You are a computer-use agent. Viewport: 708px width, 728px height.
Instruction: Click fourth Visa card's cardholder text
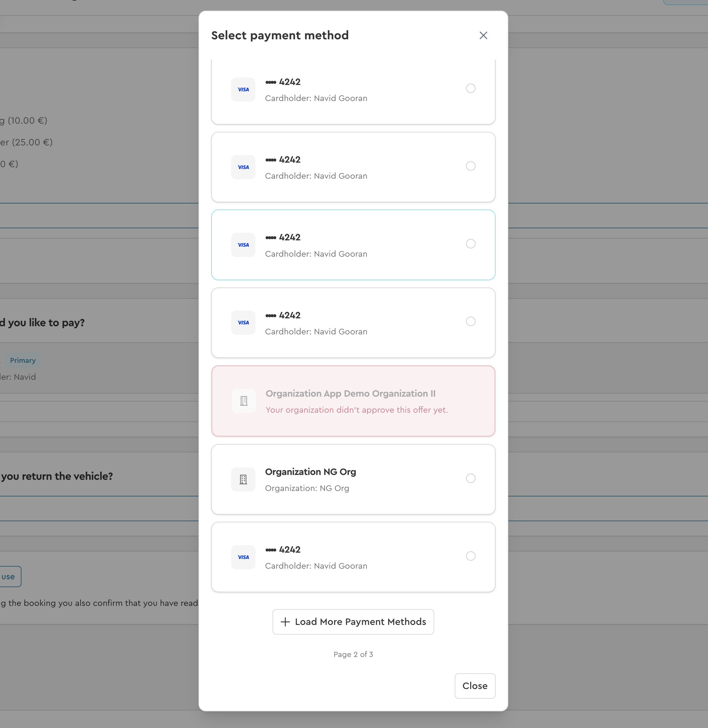click(316, 331)
